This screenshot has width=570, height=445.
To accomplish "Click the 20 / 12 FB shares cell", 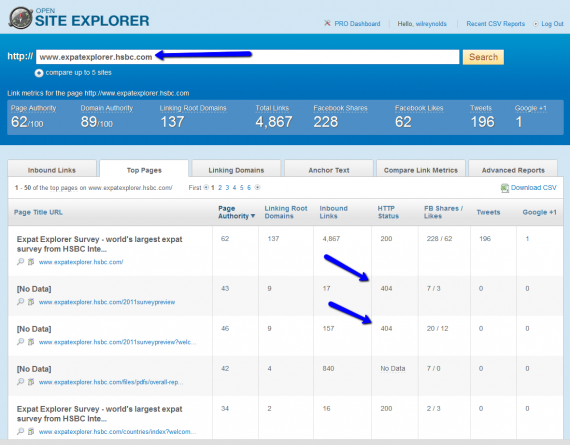I will (x=437, y=329).
